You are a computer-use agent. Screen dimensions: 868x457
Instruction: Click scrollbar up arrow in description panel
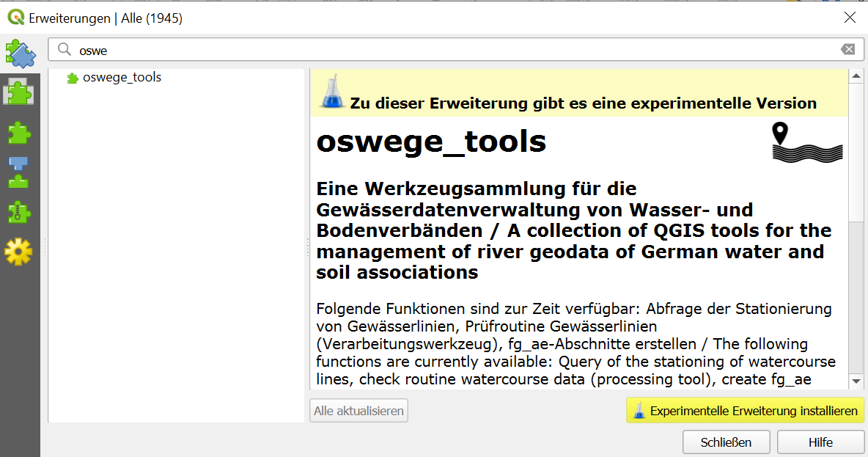click(x=856, y=76)
